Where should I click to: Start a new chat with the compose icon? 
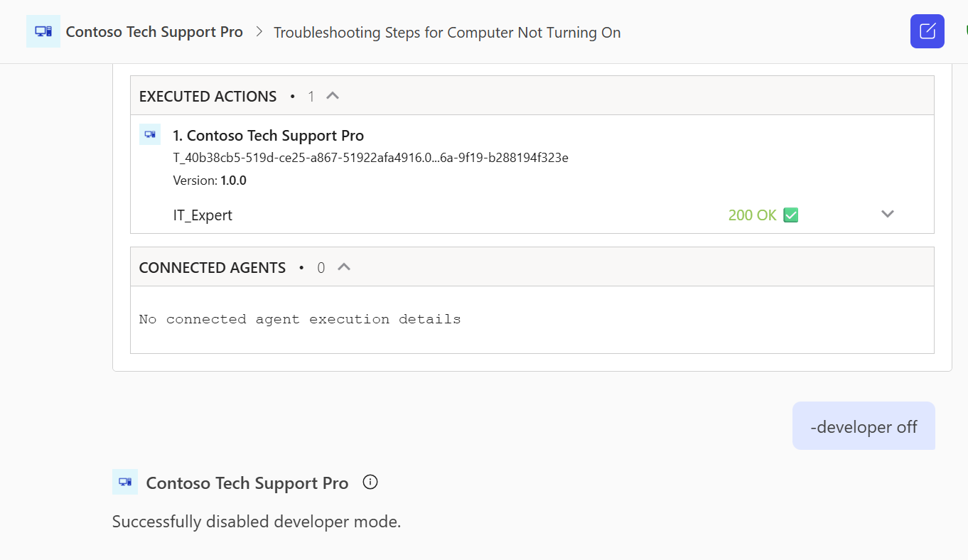pos(927,31)
